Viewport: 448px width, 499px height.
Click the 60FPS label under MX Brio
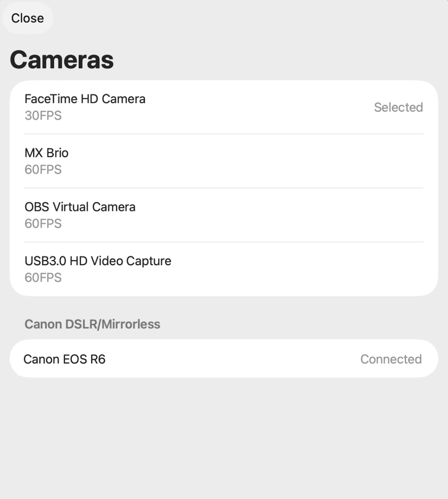pos(43,170)
